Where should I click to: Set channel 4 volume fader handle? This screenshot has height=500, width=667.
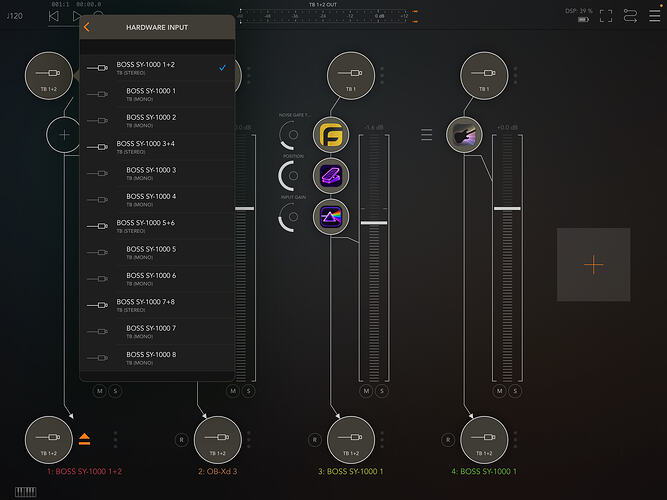(x=507, y=209)
